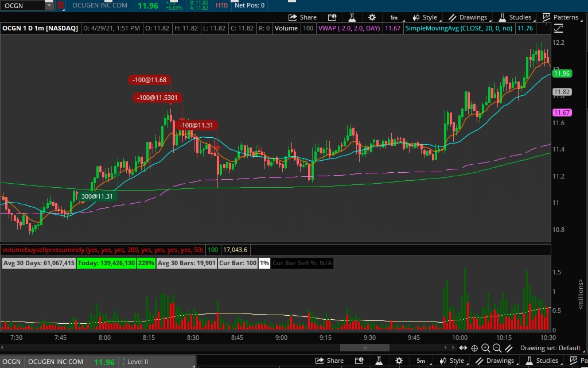Click the OCGN symbol in the bottom chart

(x=11, y=362)
